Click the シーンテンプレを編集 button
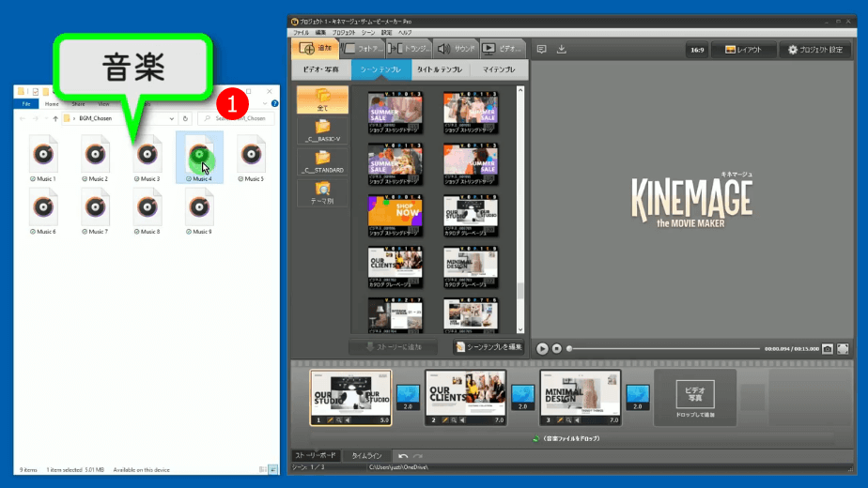This screenshot has width=868, height=488. pos(487,347)
